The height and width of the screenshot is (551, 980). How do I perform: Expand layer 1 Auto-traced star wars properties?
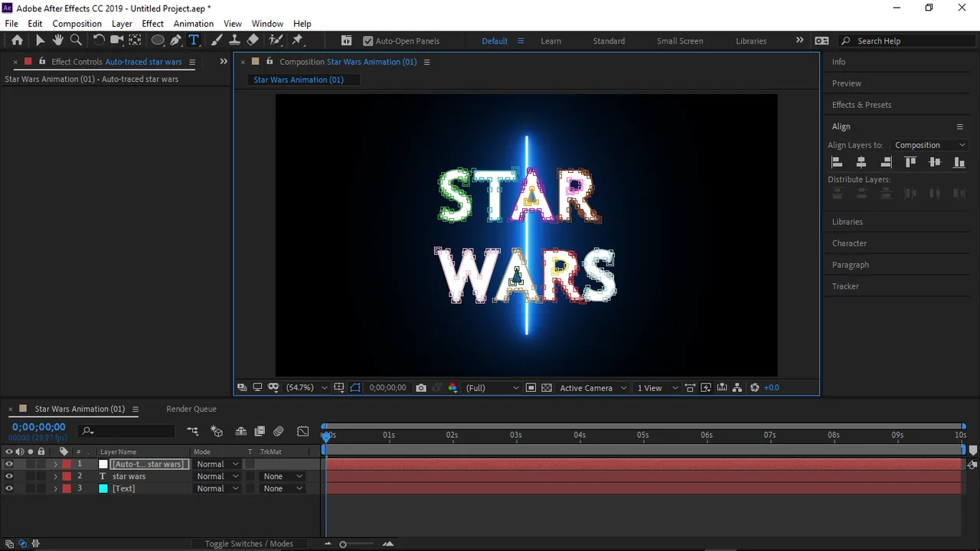coord(55,464)
